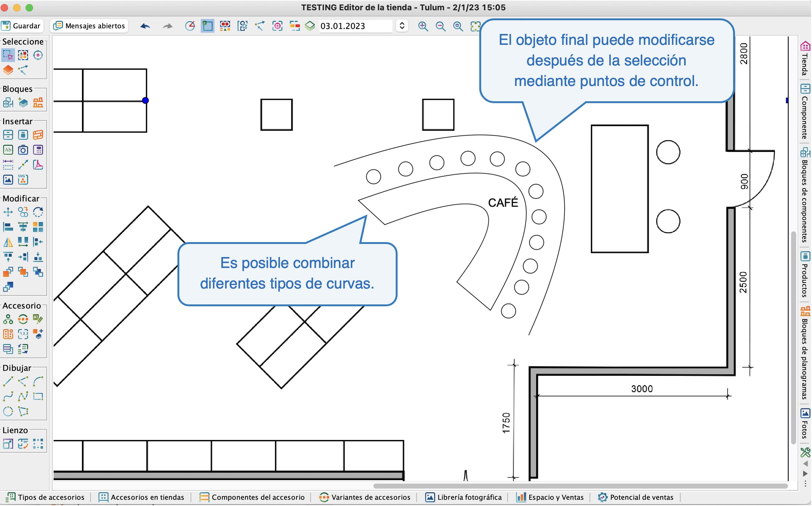Insert a text label with Ab icon
This screenshot has height=506, width=812.
pos(8,150)
